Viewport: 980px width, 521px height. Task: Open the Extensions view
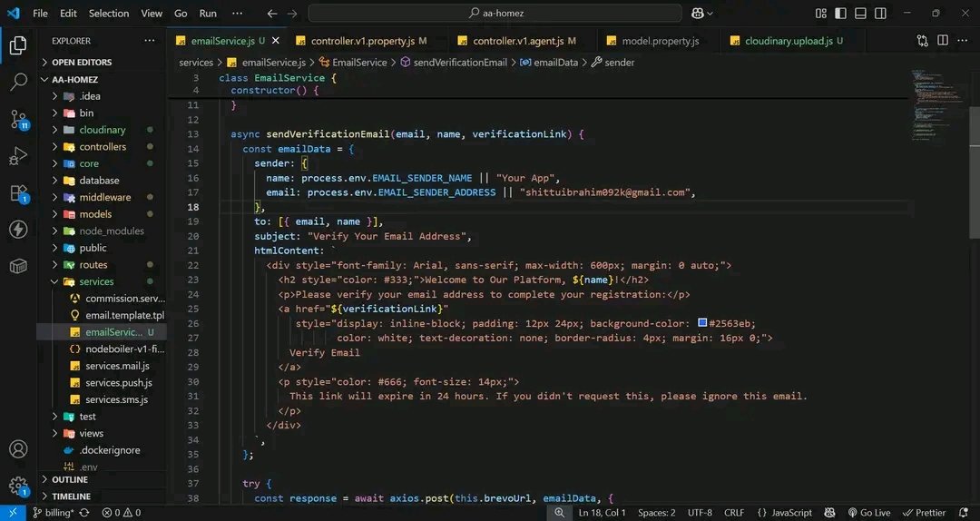coord(19,193)
